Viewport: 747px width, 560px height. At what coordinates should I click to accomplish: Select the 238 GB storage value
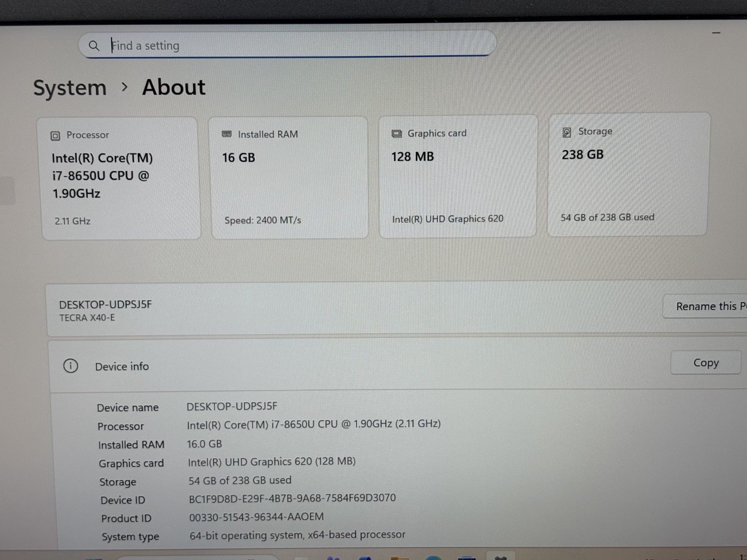(583, 155)
